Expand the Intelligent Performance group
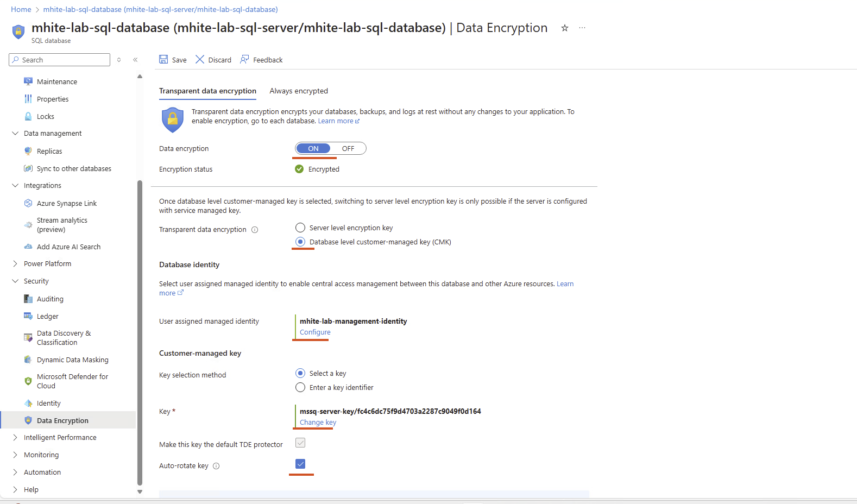Screen dimensions: 857x504 [x=15, y=437]
